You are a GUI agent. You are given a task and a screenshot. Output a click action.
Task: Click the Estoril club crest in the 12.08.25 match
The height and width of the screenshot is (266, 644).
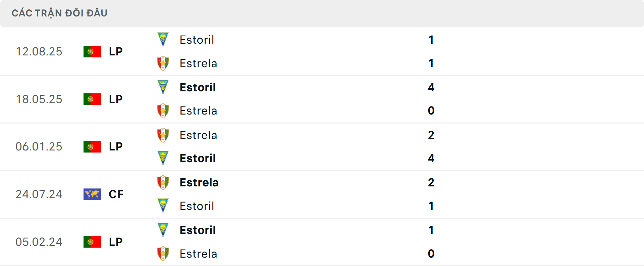(163, 39)
